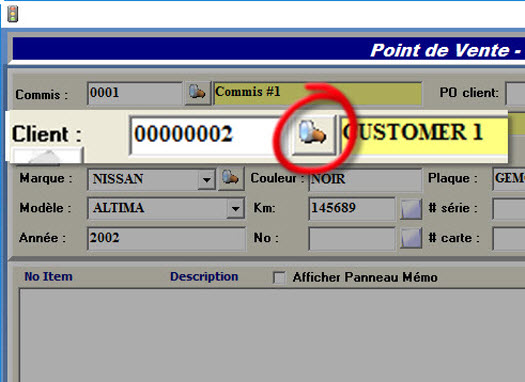Click the Commis #1 name field
The width and height of the screenshot is (525, 382).
[317, 93]
